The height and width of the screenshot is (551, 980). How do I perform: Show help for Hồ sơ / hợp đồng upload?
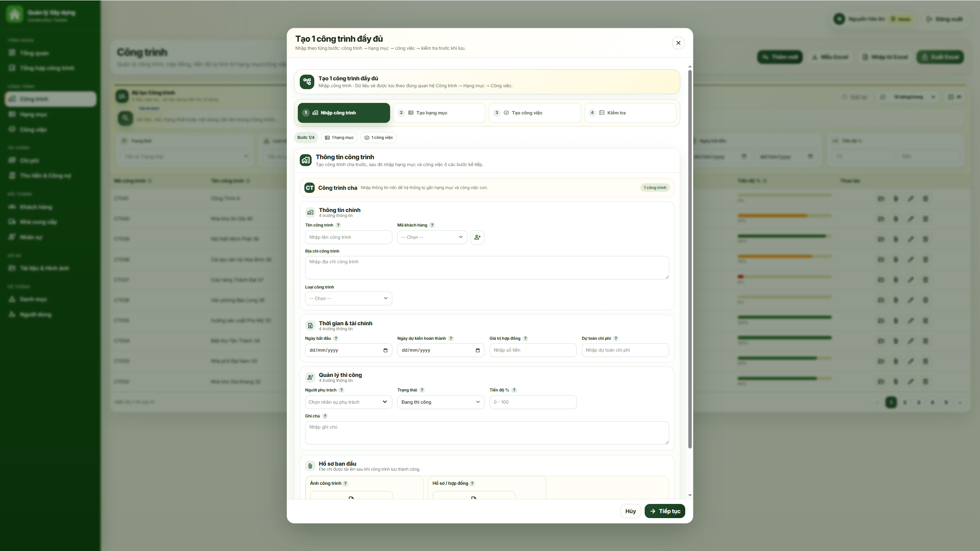[x=472, y=483]
